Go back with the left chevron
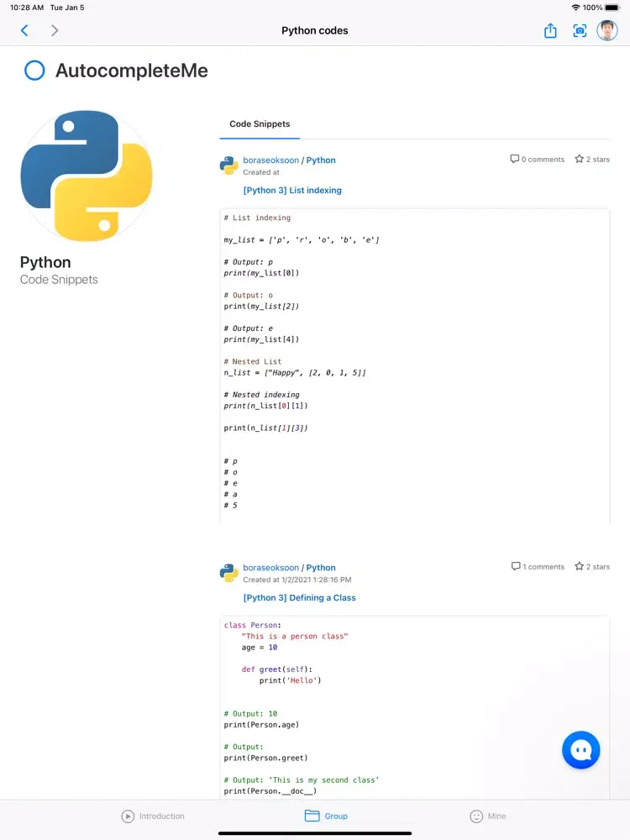 pos(24,30)
